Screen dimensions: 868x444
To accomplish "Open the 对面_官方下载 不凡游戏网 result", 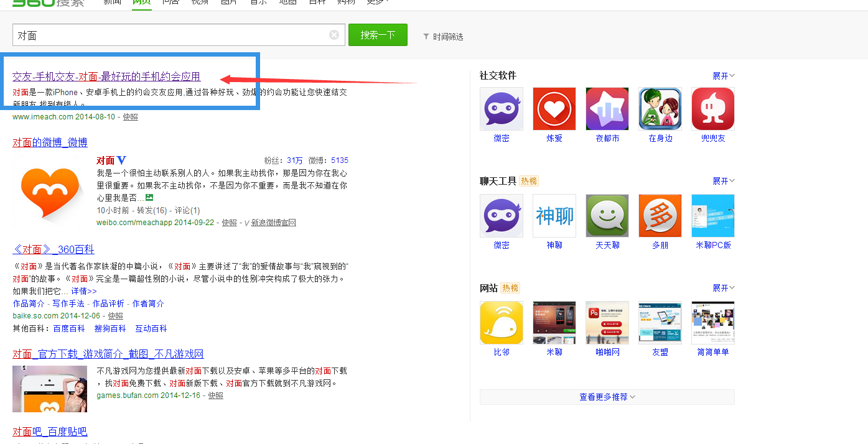I will [108, 354].
